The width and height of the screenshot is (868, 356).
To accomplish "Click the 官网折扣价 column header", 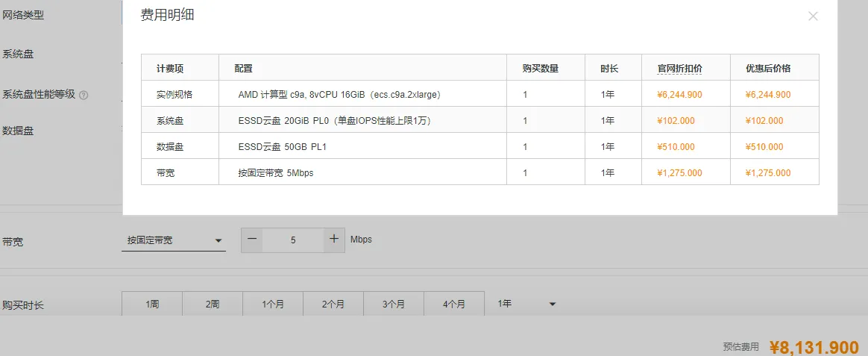I will (x=680, y=69).
